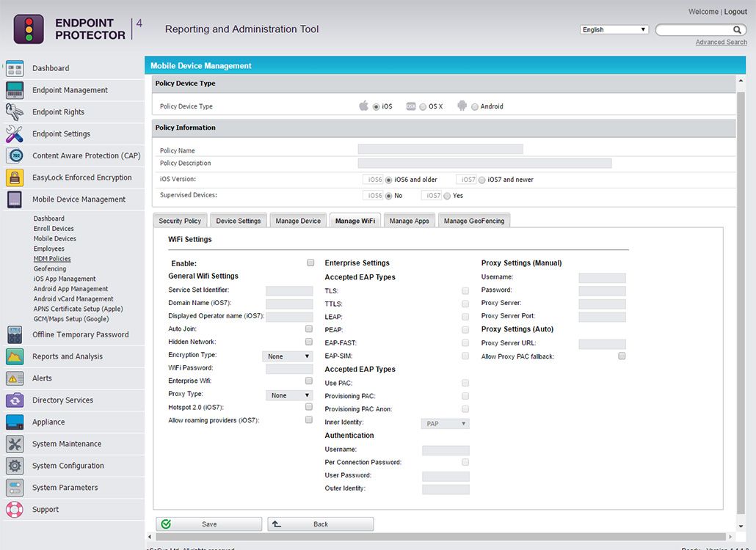
Task: Click the OS X device icon
Action: (411, 106)
